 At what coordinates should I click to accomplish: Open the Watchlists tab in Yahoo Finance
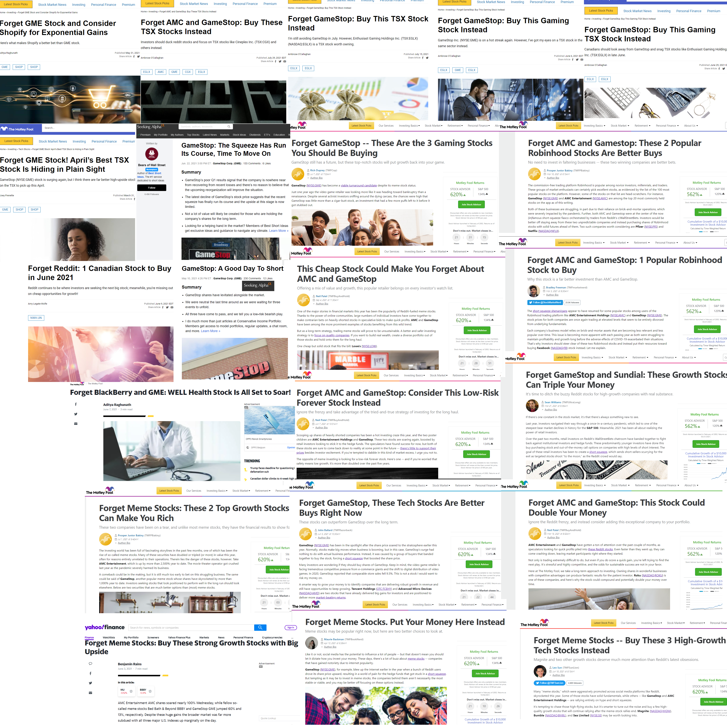click(x=109, y=637)
